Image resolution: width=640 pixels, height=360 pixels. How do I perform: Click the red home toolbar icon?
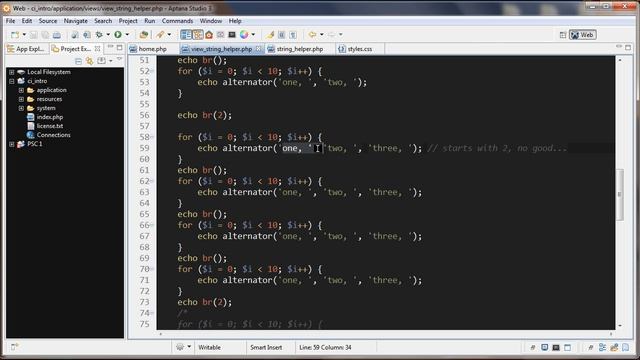[209, 35]
